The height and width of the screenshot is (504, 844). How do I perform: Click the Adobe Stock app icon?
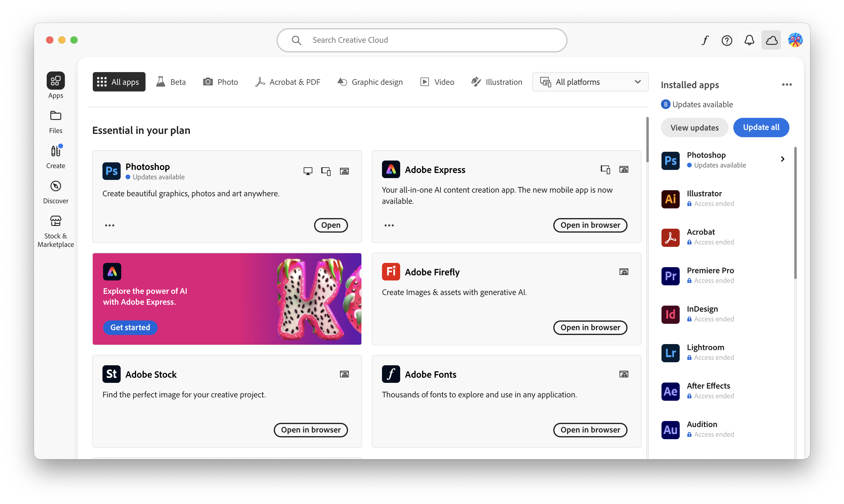tap(112, 374)
